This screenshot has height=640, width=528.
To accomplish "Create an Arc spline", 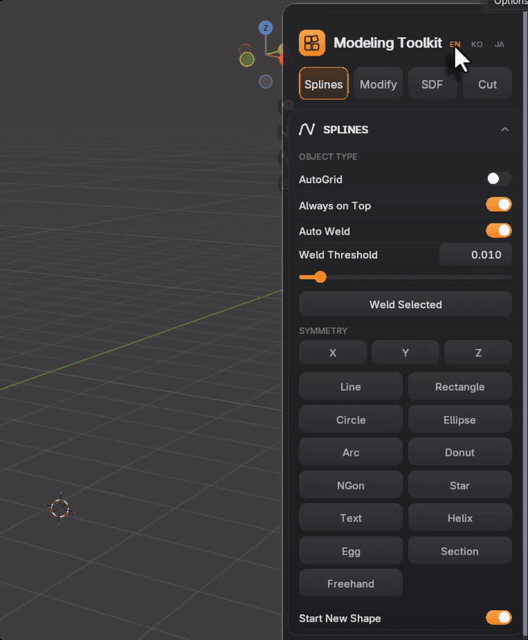I will click(351, 452).
